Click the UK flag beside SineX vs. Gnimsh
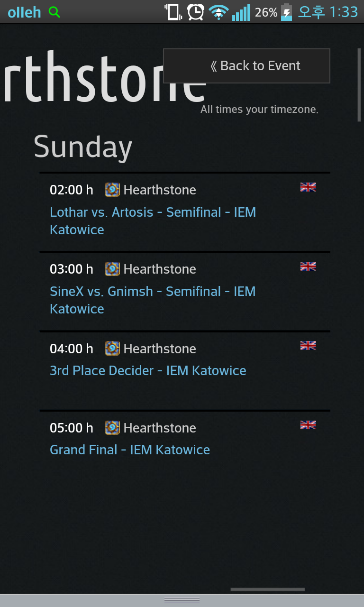Viewport: 364px width, 607px height. [x=308, y=267]
